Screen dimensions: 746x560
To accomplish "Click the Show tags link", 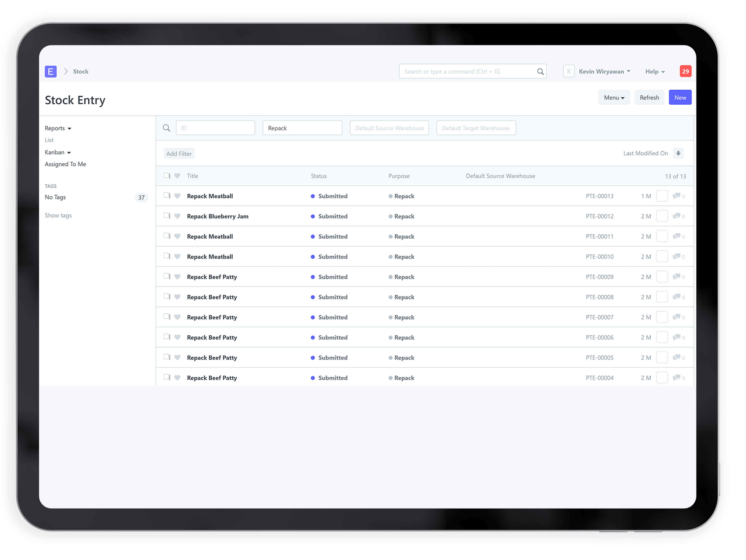I will tap(58, 216).
